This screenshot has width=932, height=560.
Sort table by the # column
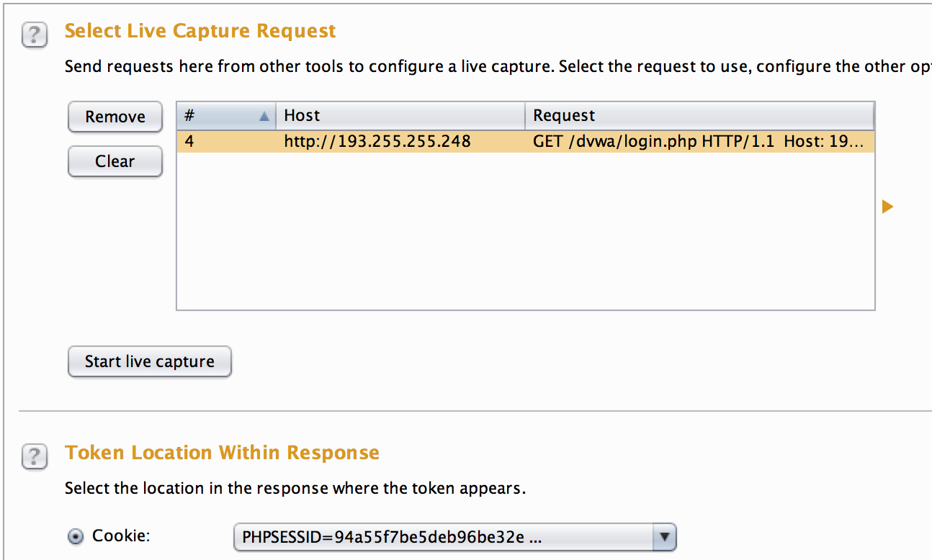point(226,115)
